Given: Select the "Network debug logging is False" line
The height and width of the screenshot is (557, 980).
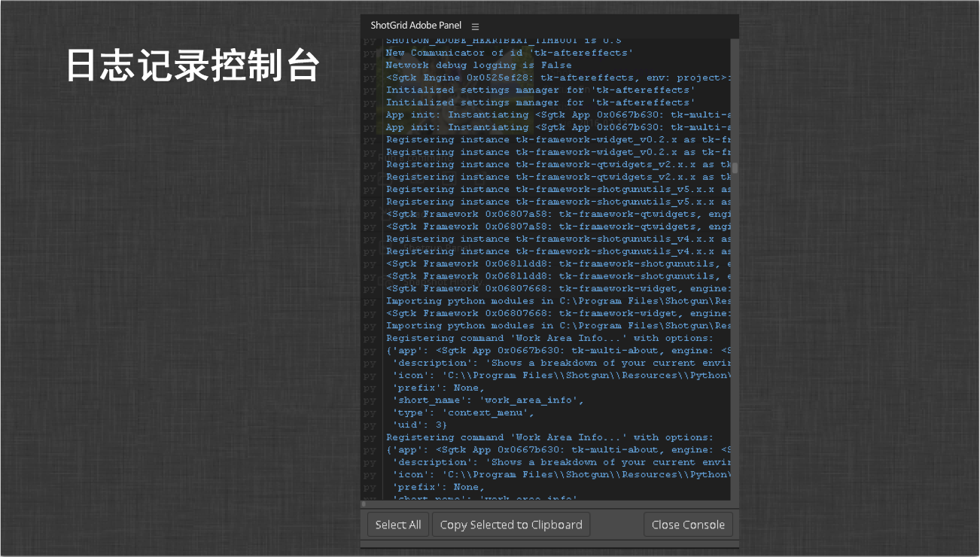Looking at the screenshot, I should click(x=479, y=65).
